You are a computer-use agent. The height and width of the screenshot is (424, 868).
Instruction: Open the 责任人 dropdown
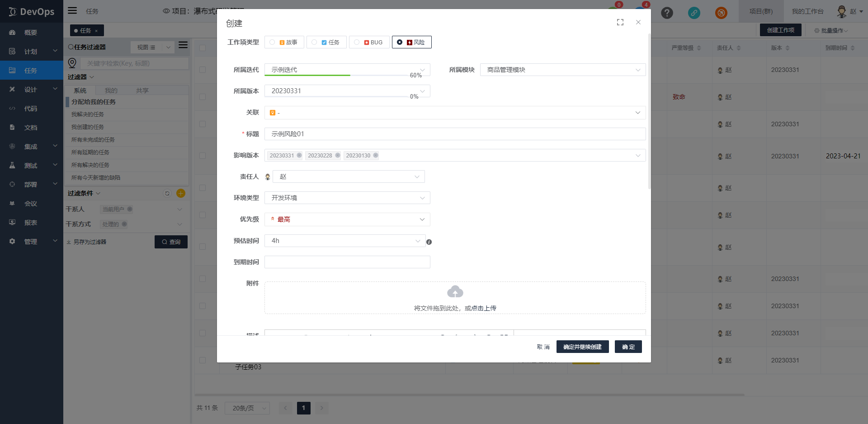coord(349,176)
